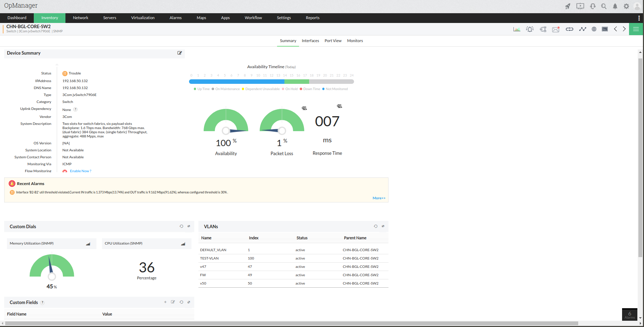Open CPU Utilization graph icon

[x=183, y=244]
